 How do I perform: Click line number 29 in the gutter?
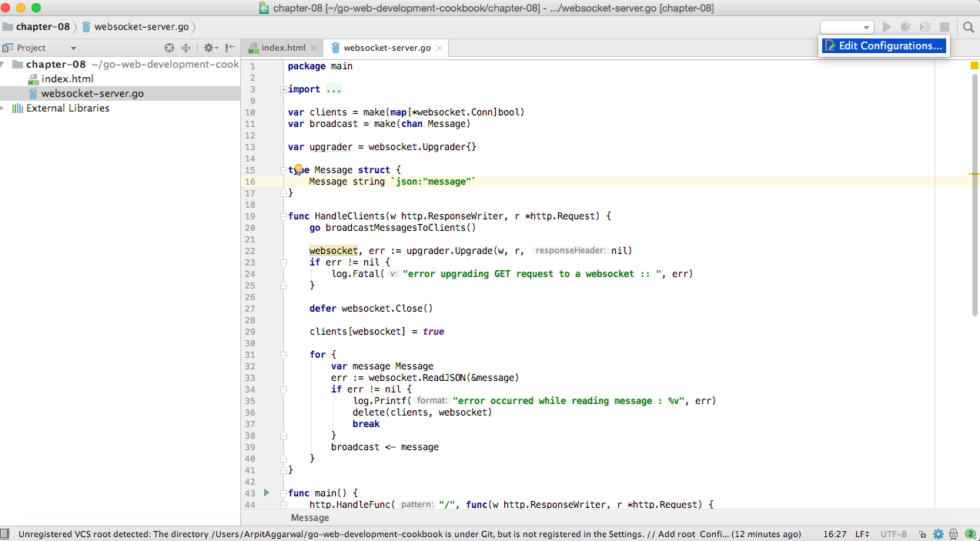point(249,332)
